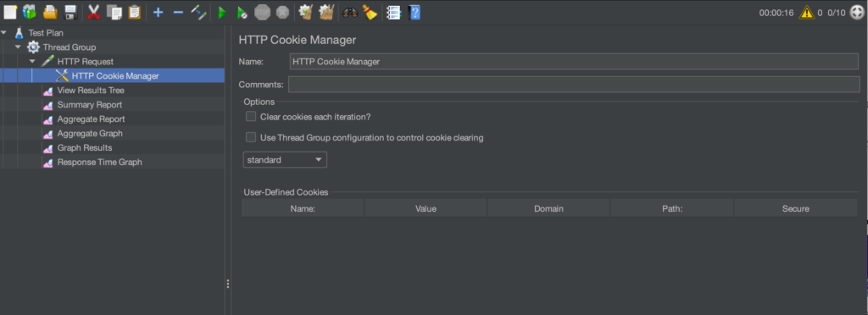This screenshot has width=868, height=315.
Task: Enable Clear cookies each iteration checkbox
Action: pos(251,117)
